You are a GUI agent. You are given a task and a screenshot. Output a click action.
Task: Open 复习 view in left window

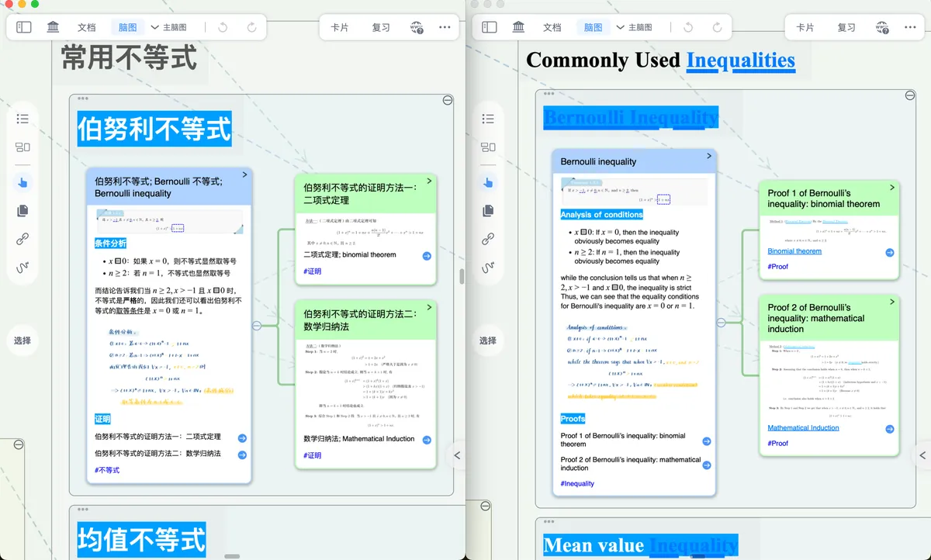(381, 27)
